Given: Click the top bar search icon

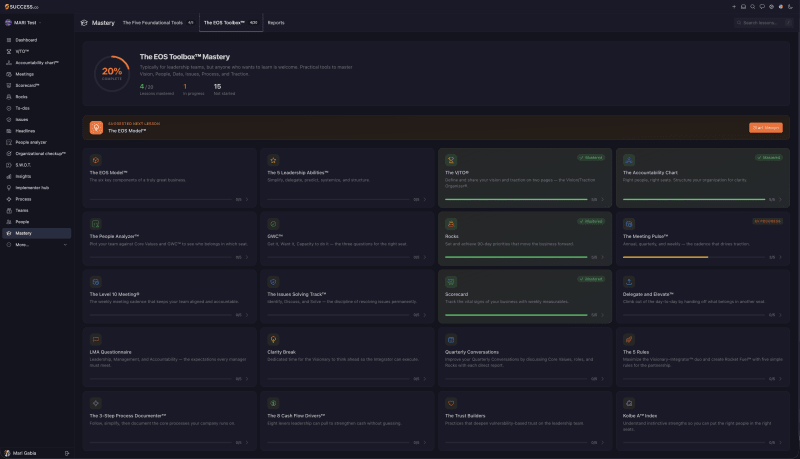Looking at the screenshot, I should pos(753,7).
